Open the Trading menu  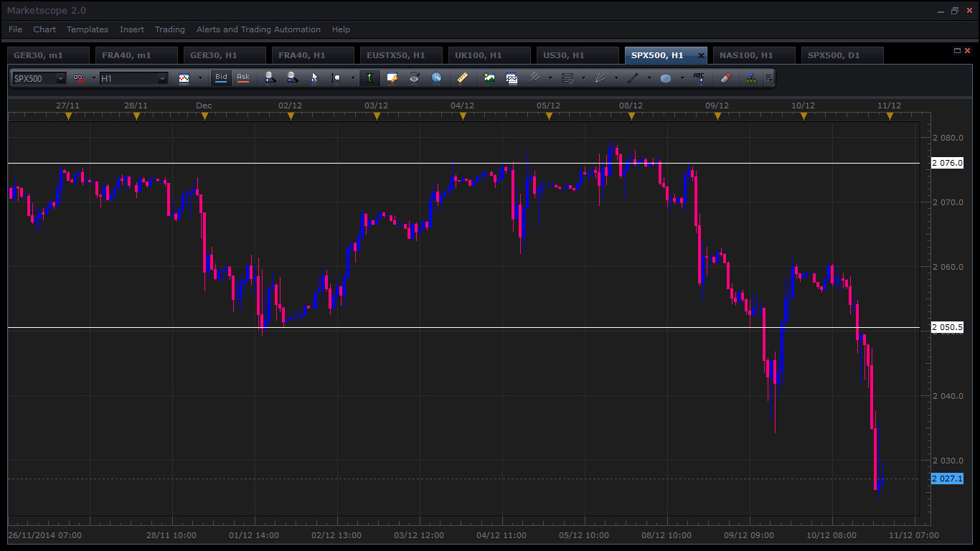tap(170, 29)
